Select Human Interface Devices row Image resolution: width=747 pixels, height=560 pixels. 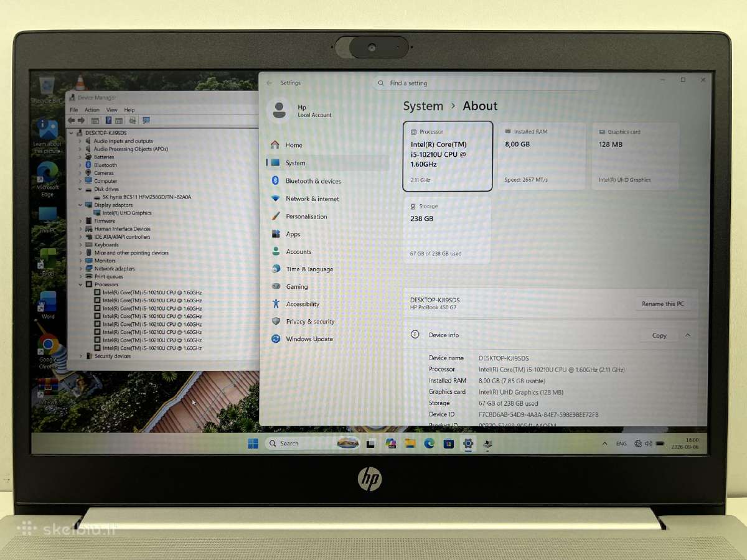click(118, 229)
